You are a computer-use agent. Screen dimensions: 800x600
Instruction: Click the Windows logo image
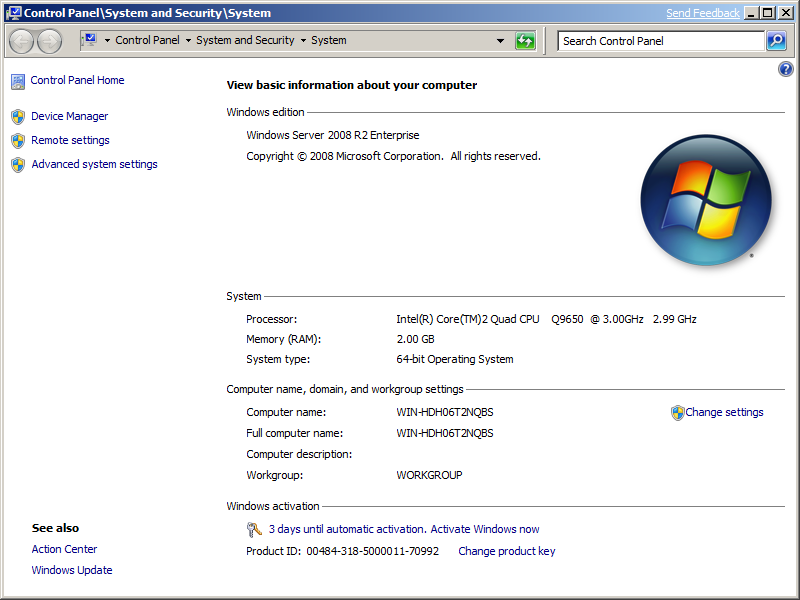706,200
